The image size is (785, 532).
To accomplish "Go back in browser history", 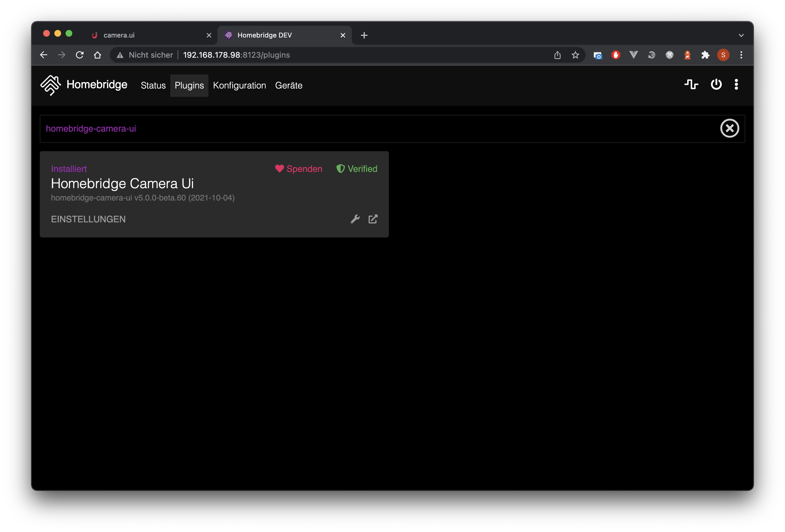I will click(44, 55).
